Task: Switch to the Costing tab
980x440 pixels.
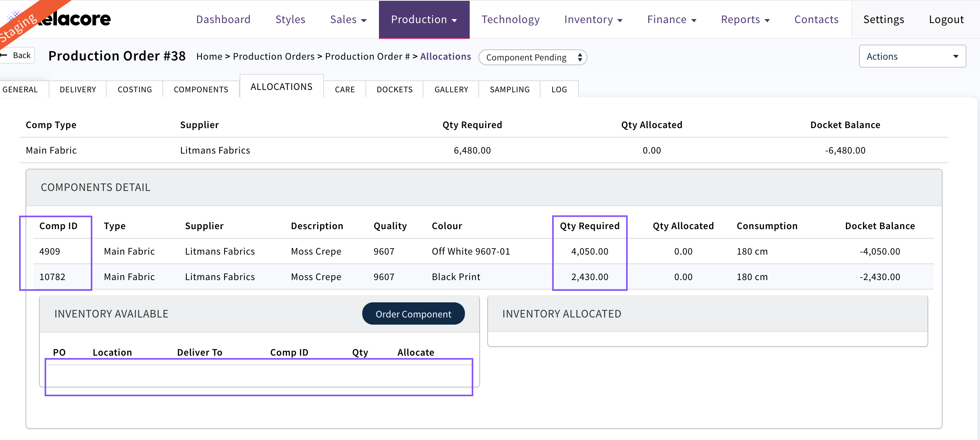Action: pos(135,90)
